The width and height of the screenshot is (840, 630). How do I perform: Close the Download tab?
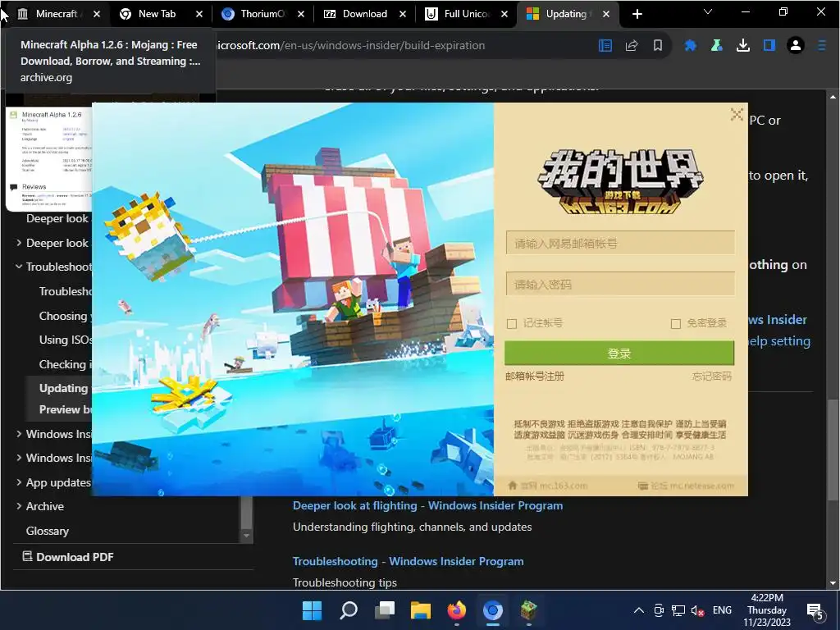(x=403, y=14)
